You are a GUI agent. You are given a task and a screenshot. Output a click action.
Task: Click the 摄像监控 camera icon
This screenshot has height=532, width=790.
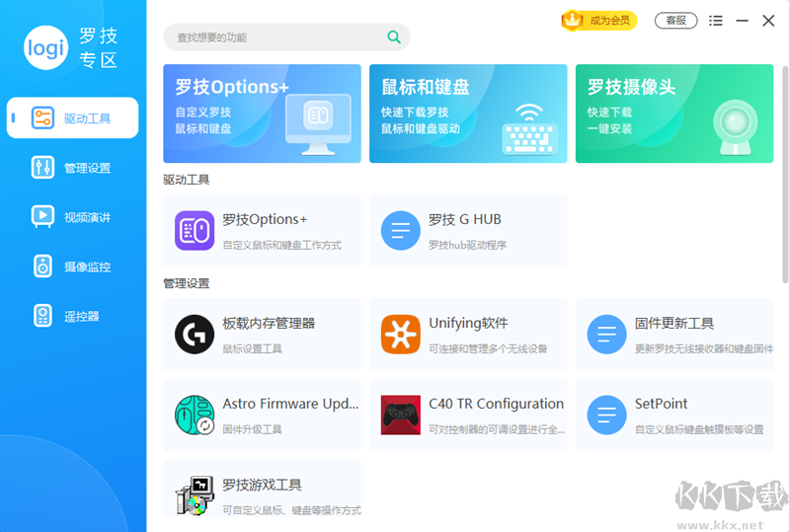(x=42, y=266)
